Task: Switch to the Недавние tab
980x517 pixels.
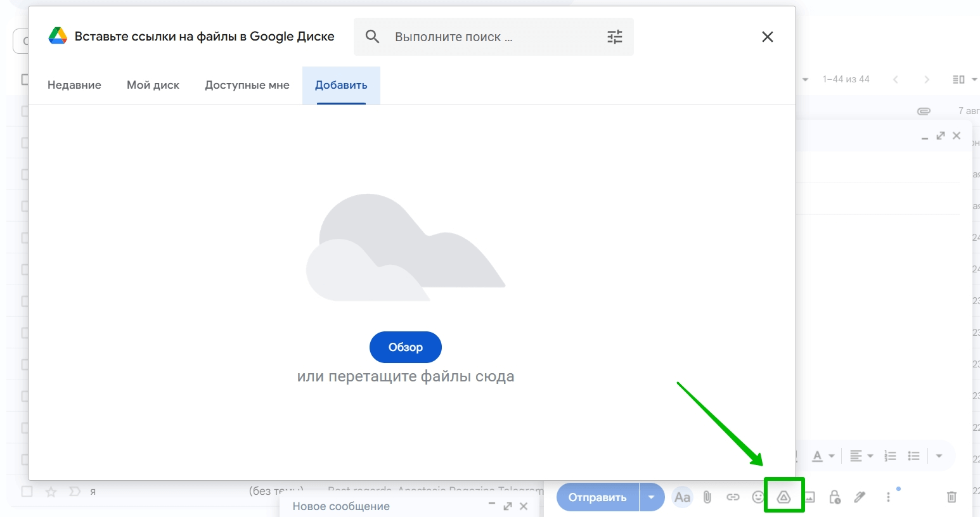Action: [74, 85]
